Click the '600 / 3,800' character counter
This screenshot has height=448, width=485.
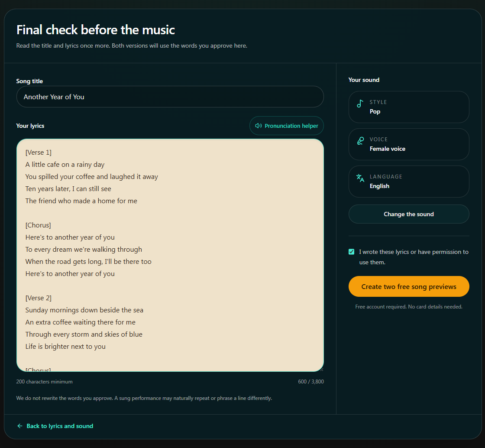[x=311, y=381]
